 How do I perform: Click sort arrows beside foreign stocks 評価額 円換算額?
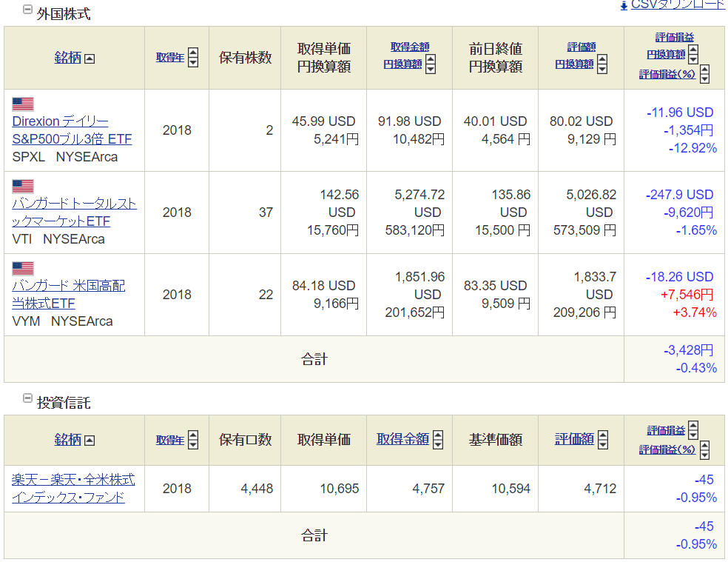[x=602, y=64]
